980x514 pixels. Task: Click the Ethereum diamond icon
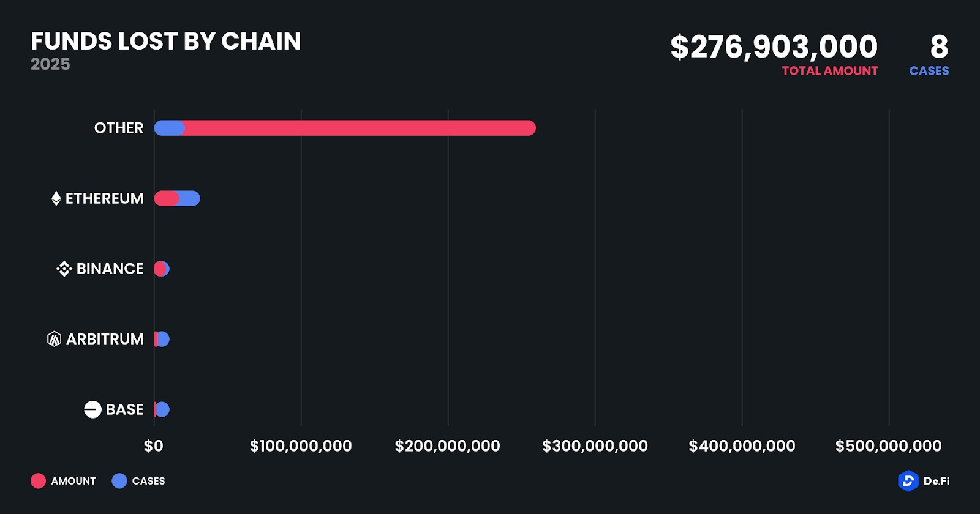coord(56,198)
